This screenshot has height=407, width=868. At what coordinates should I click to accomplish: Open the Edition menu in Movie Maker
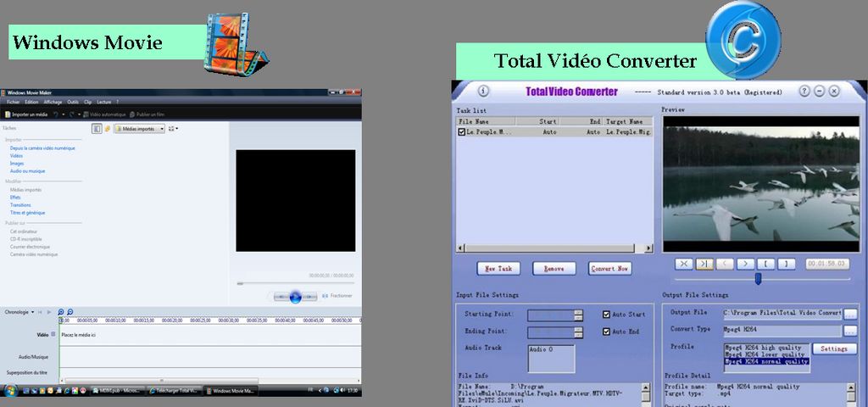pyautogui.click(x=31, y=102)
